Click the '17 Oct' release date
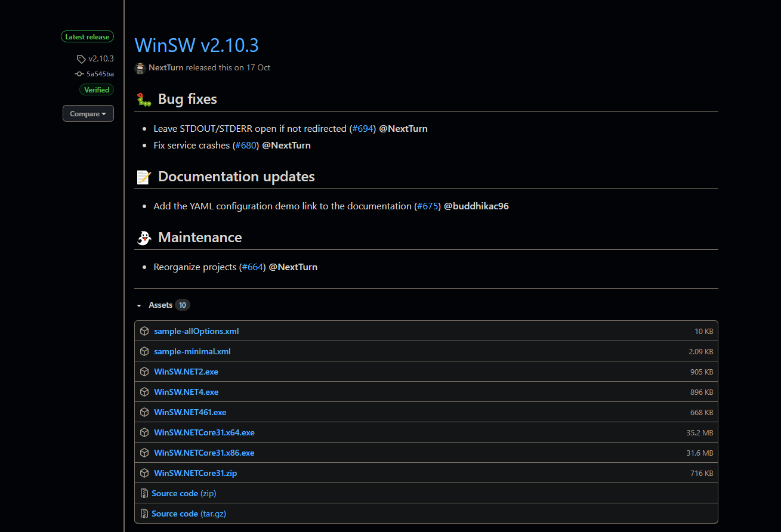Viewport: 781px width, 532px height. [258, 68]
